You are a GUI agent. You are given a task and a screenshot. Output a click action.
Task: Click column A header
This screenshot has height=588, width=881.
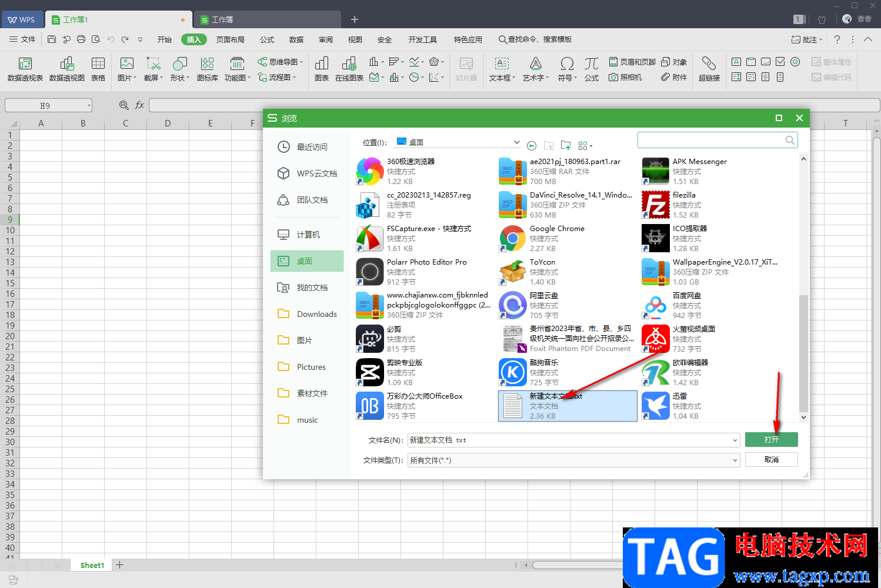[x=41, y=123]
